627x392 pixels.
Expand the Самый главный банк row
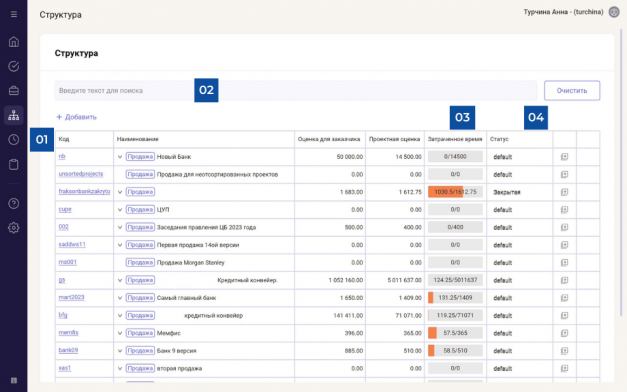[120, 298]
